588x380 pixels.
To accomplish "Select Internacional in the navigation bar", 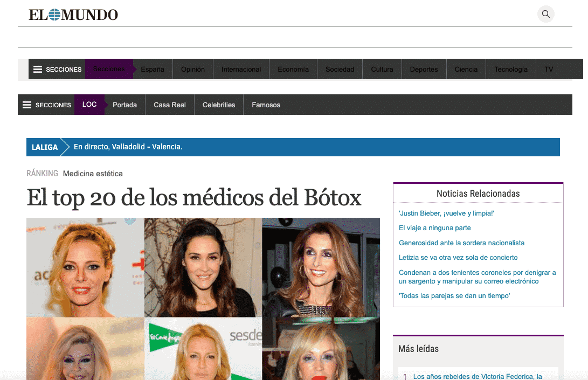I will coord(241,70).
